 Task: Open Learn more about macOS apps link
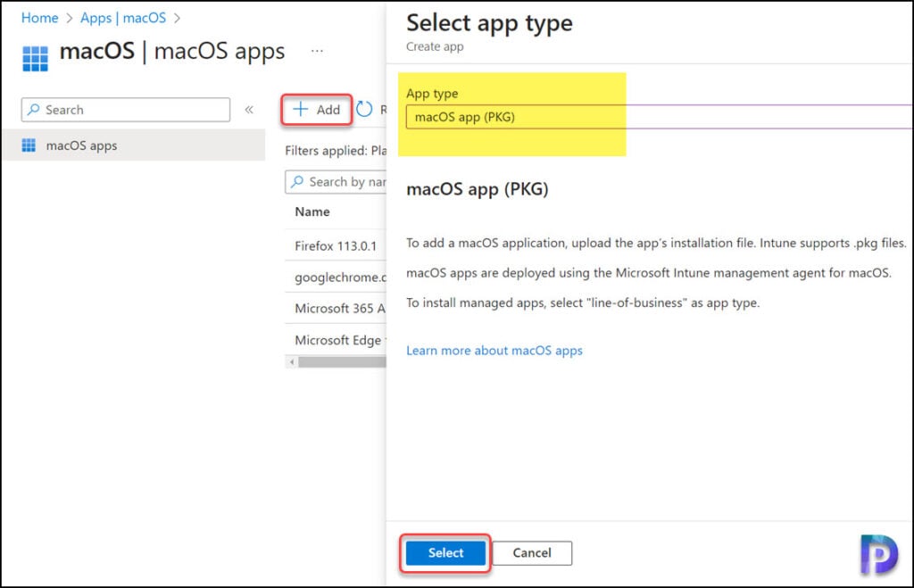[x=494, y=351]
